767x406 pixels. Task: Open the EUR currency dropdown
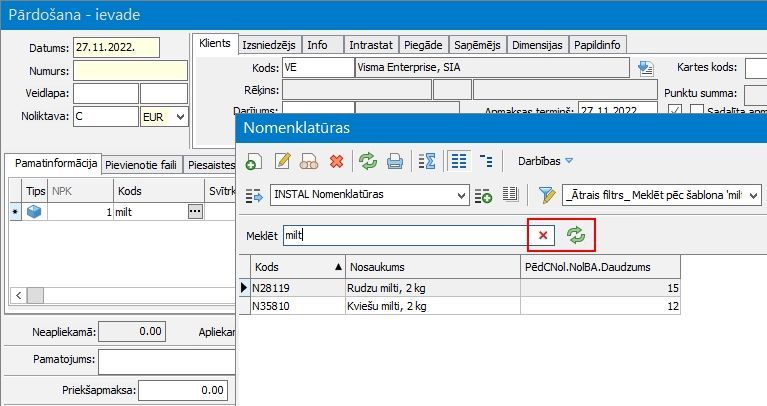point(180,117)
